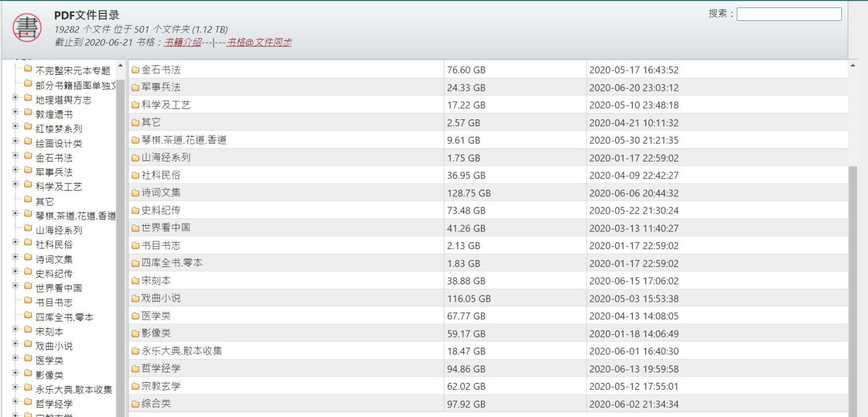Click folder icon for 综合类 in file list
Image resolution: width=868 pixels, height=417 pixels.
135,404
